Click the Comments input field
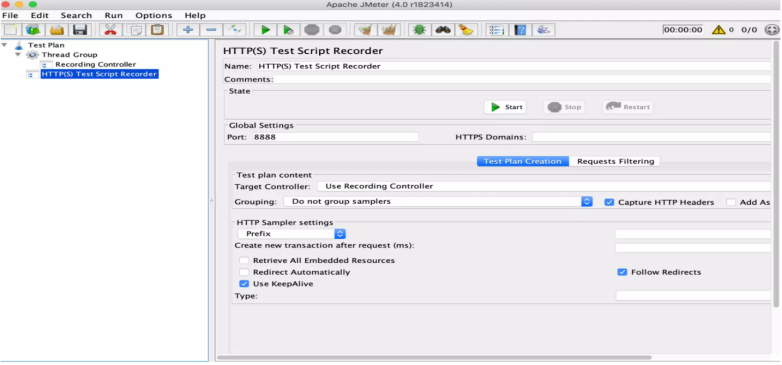782x365 pixels. 523,79
